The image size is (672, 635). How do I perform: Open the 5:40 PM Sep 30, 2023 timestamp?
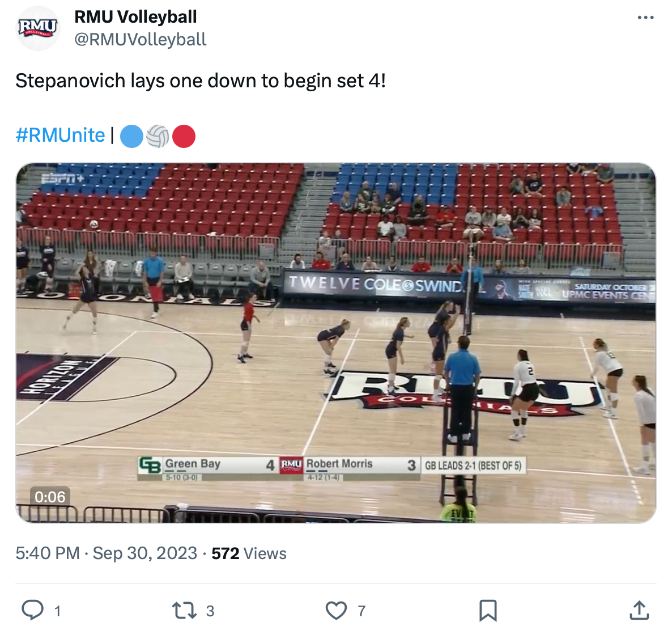107,553
